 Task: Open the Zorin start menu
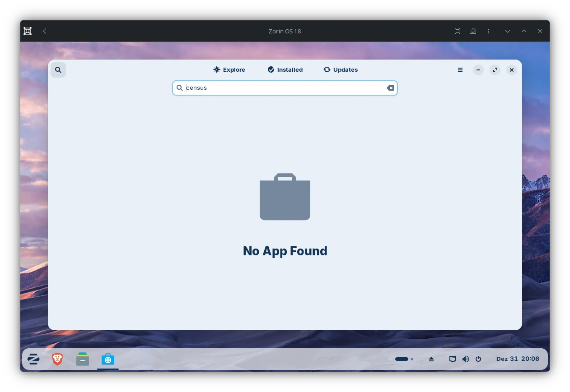33,359
